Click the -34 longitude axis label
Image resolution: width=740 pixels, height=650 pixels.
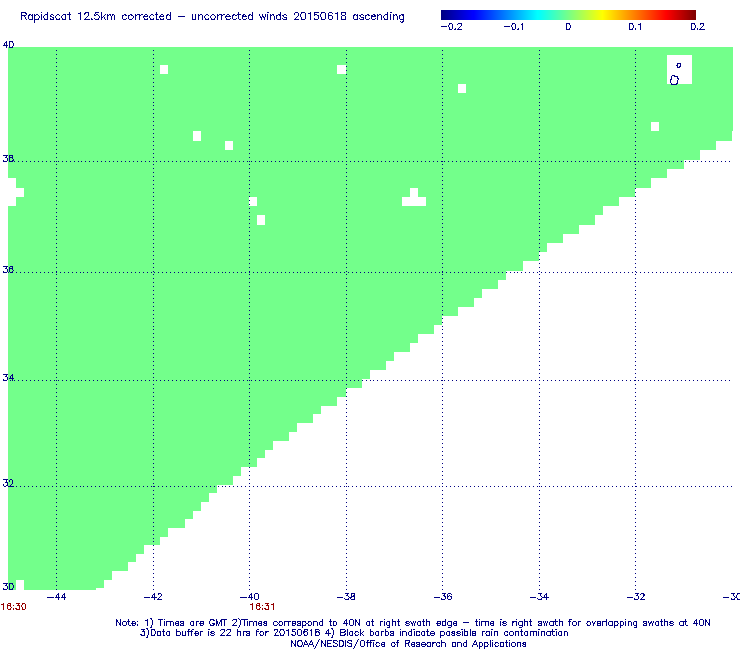[x=539, y=597]
